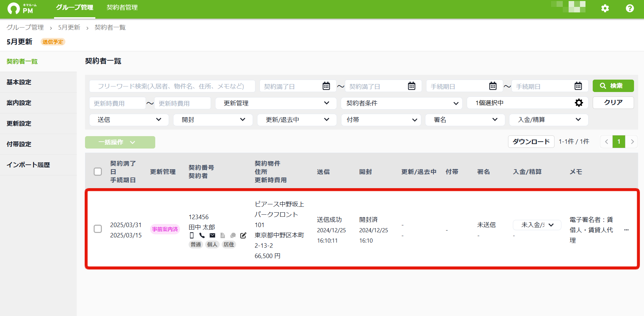Go to next page arrow
This screenshot has width=644, height=316.
(x=632, y=142)
